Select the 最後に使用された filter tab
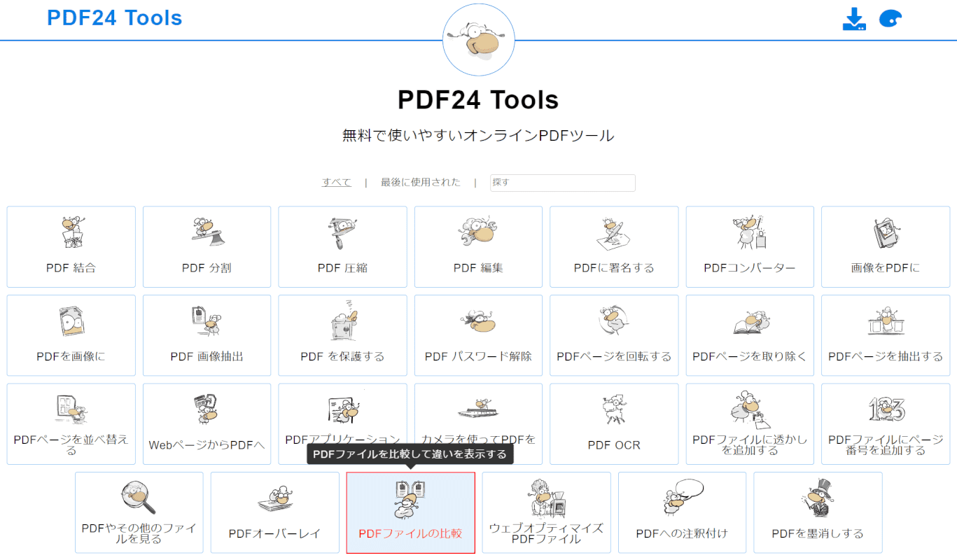Image resolution: width=957 pixels, height=560 pixels. pos(421,182)
